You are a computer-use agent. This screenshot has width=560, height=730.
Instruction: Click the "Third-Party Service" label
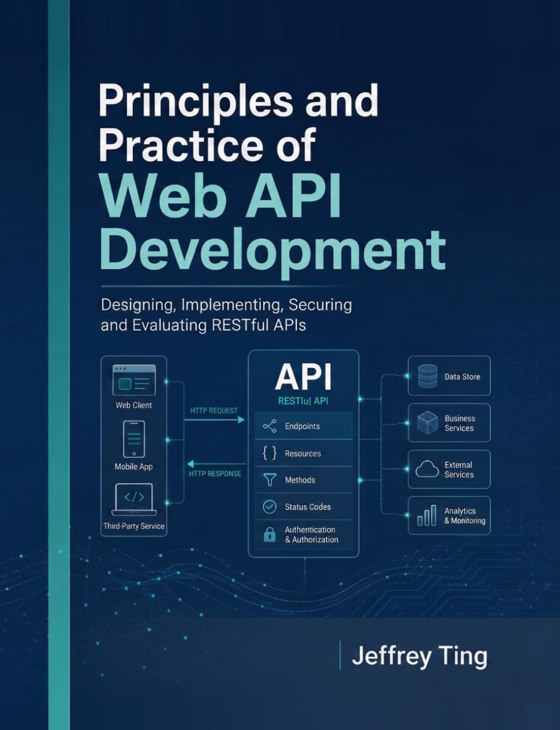coord(134,526)
